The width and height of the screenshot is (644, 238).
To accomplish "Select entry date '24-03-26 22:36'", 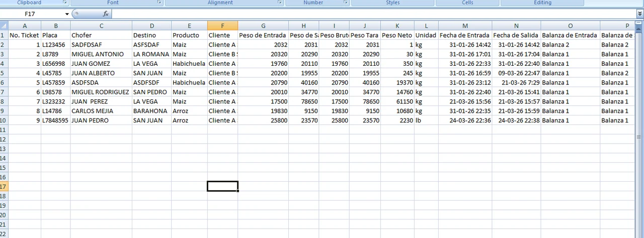I will pyautogui.click(x=465, y=121).
